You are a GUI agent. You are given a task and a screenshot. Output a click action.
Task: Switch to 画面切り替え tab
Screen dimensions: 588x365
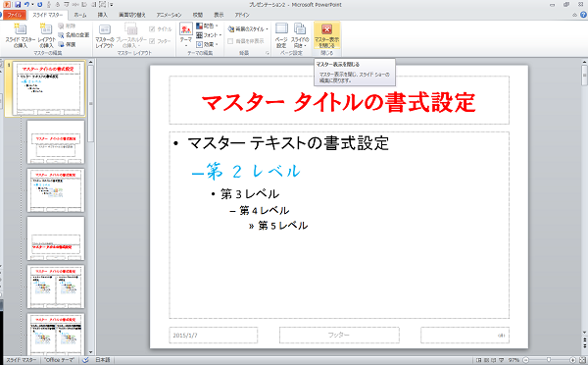click(x=132, y=15)
